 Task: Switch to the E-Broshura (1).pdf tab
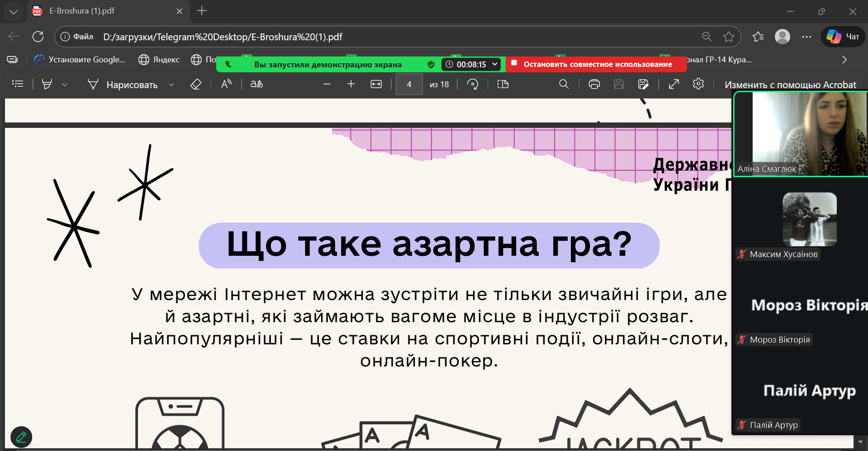[x=105, y=11]
